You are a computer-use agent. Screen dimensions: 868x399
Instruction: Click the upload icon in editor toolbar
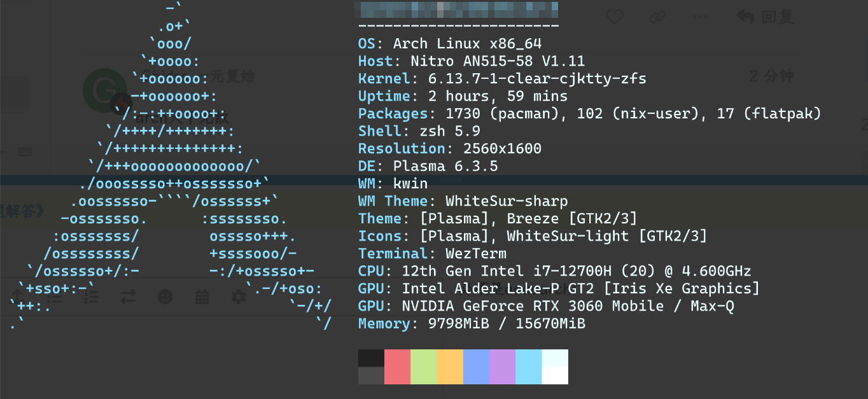coord(18,297)
